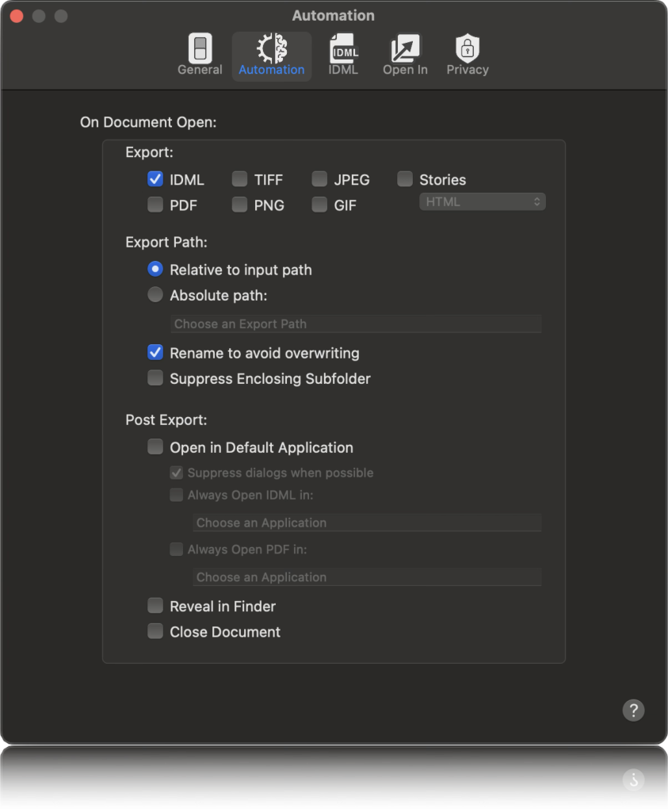Enable Reveal in Finder
The height and width of the screenshot is (812, 668).
pos(155,606)
